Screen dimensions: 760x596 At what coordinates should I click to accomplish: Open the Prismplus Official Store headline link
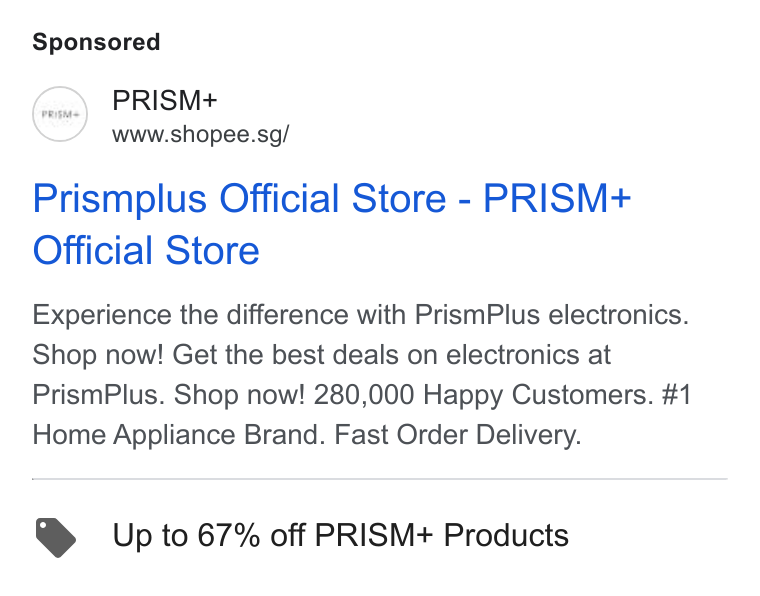[x=332, y=224]
